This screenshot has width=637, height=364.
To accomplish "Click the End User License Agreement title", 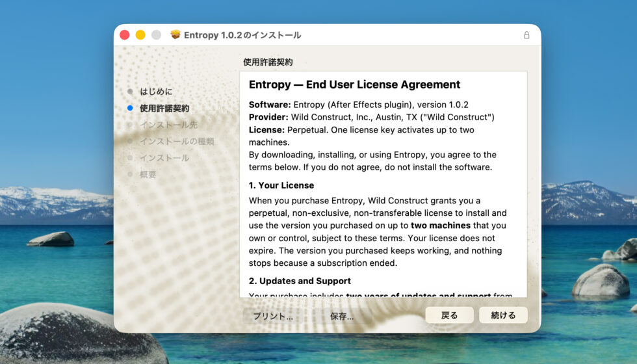I will coord(354,84).
